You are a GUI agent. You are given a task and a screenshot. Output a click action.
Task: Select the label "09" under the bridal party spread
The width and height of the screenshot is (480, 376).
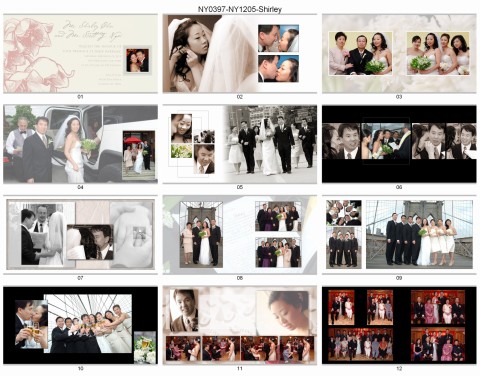point(399,278)
